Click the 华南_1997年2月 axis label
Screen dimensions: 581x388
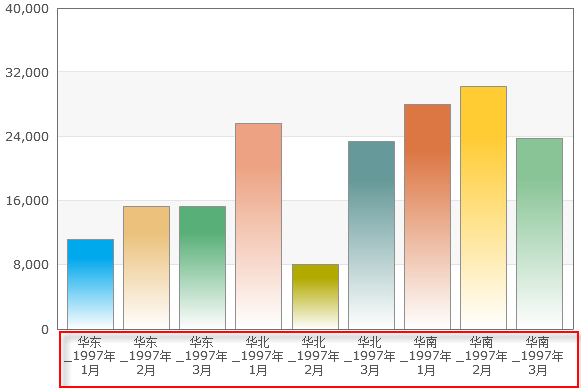click(x=482, y=356)
